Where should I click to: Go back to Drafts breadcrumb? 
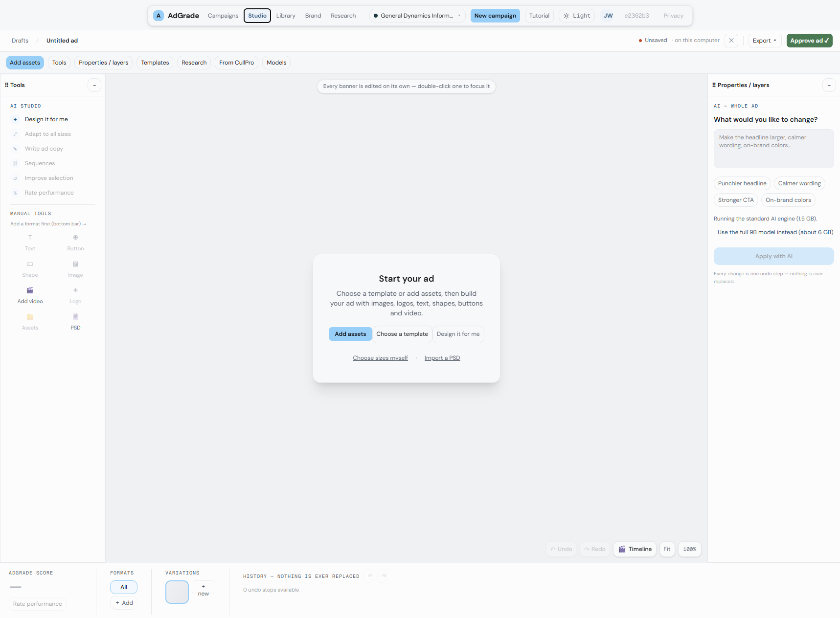pos(20,41)
